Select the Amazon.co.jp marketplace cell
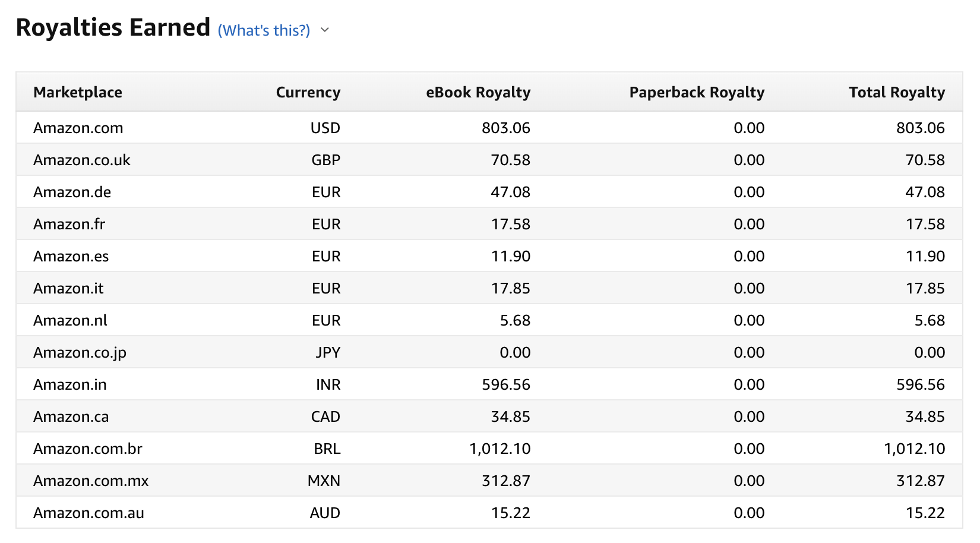This screenshot has width=980, height=543. point(80,352)
